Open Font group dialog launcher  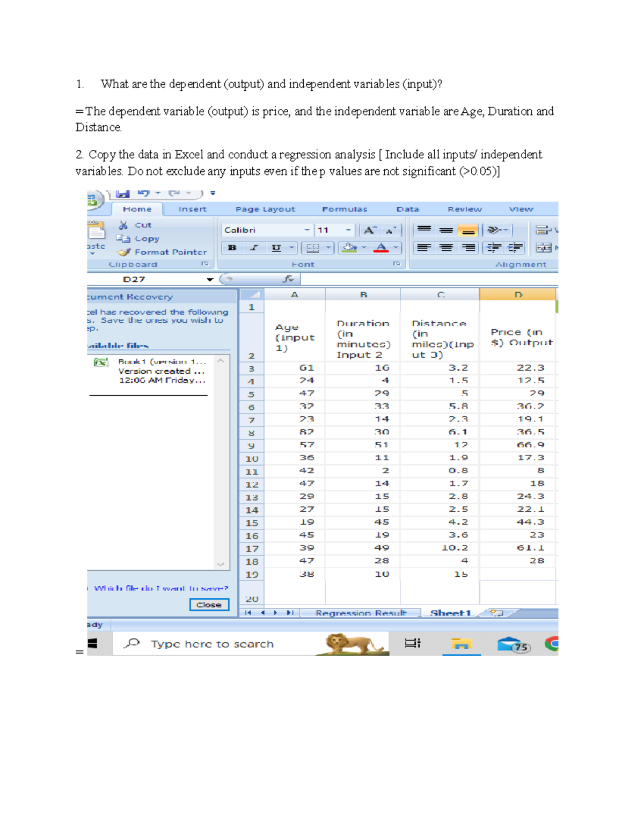coord(397,264)
